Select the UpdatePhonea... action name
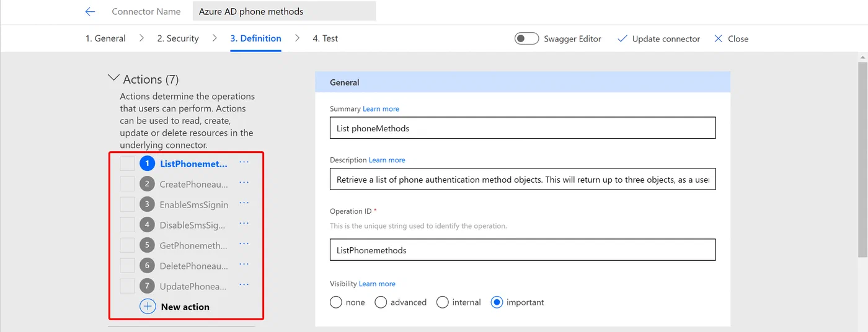 193,286
